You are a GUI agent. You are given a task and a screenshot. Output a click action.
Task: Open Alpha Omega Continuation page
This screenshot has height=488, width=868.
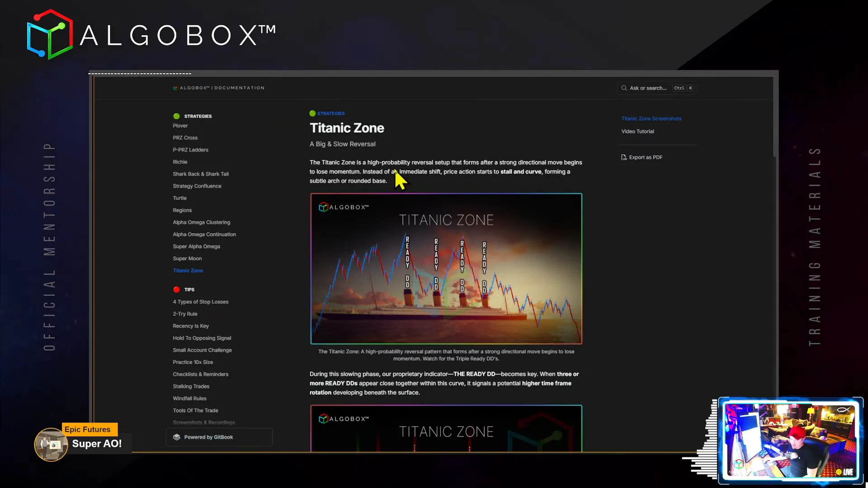204,235
